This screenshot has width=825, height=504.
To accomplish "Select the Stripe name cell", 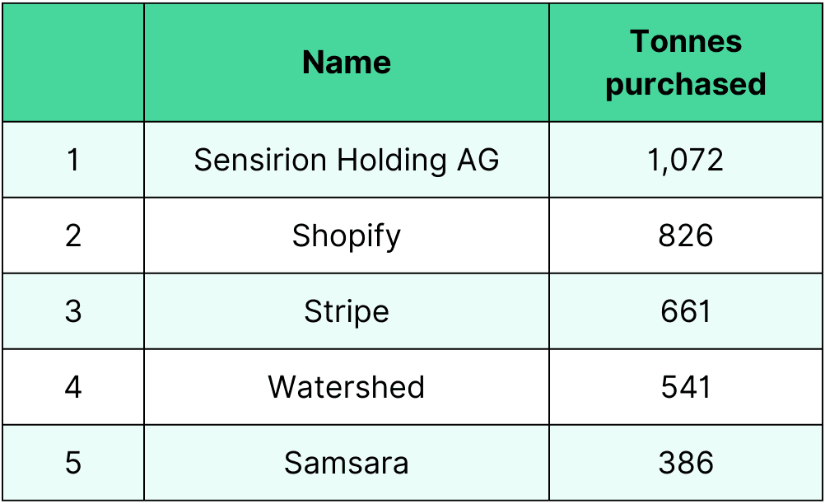I will click(347, 311).
